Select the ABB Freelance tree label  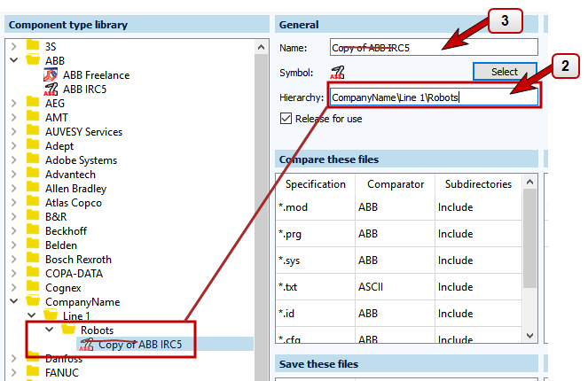tap(97, 75)
